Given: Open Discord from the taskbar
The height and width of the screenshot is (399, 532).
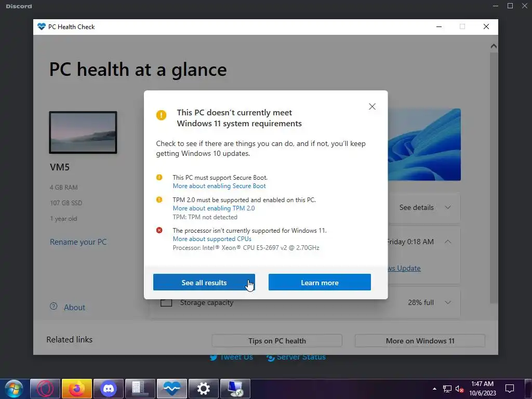Looking at the screenshot, I should coord(109,389).
